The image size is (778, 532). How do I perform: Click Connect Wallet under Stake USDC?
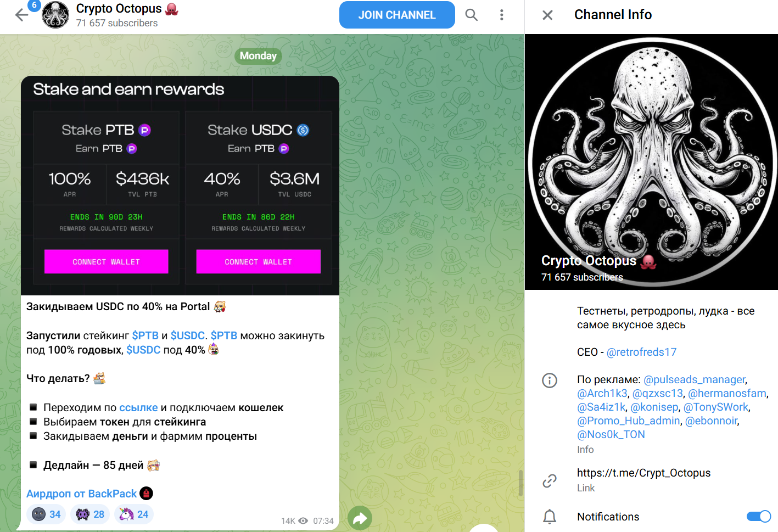coord(259,262)
